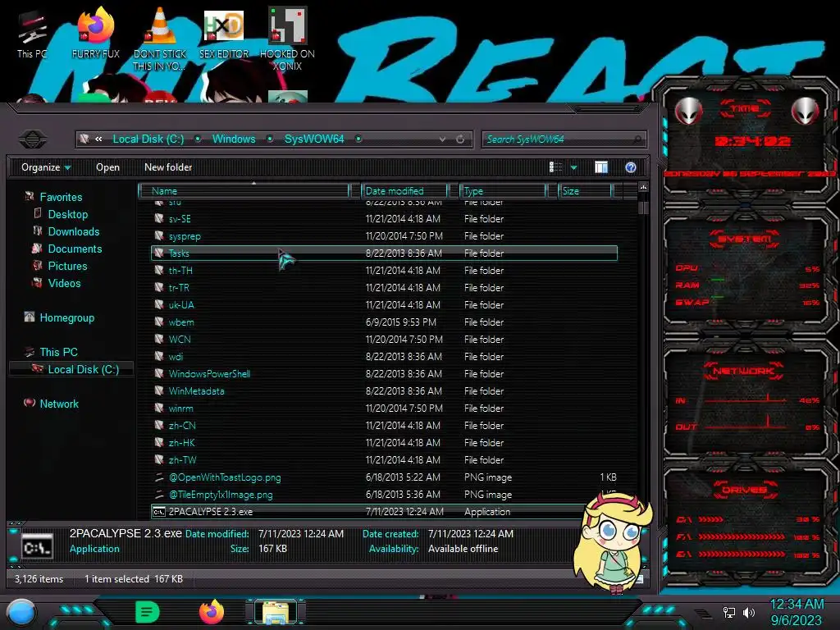The image size is (840, 630).
Task: Select Local Disk (C:) in navigation pane
Action: click(83, 369)
